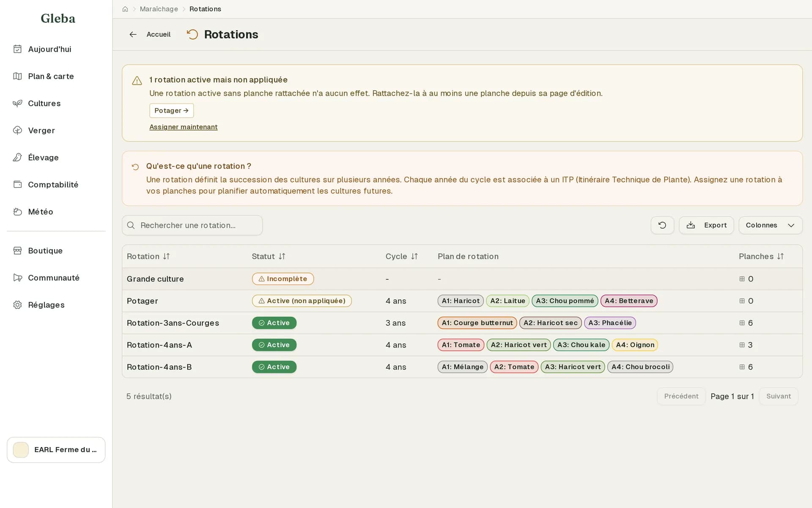Open the Verger section
The image size is (812, 508).
56,130
